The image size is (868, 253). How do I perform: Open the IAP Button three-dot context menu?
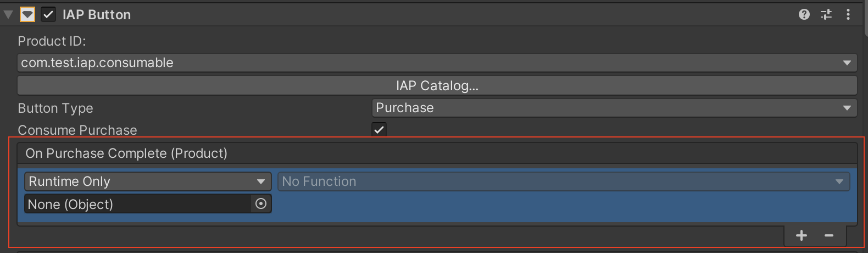click(848, 14)
